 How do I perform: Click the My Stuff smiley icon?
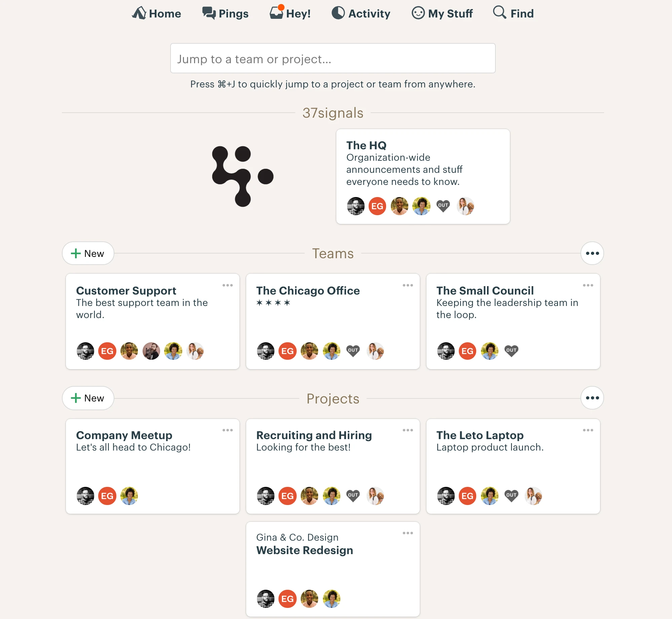(418, 13)
